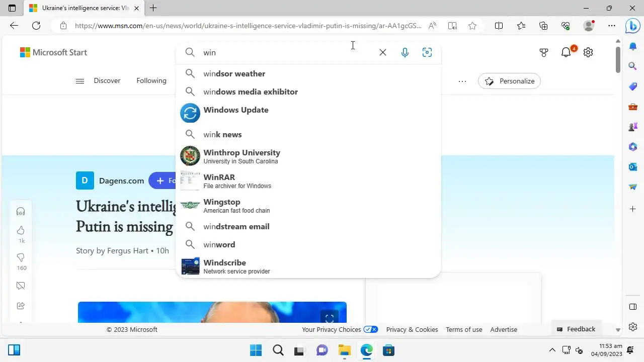Open sidebar shopping tag icon
The image size is (644, 362).
click(x=633, y=86)
